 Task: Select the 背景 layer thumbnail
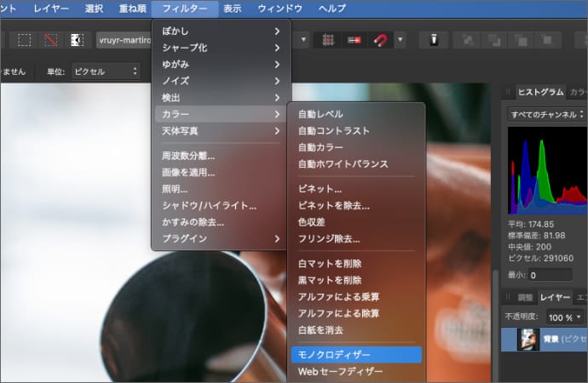527,340
